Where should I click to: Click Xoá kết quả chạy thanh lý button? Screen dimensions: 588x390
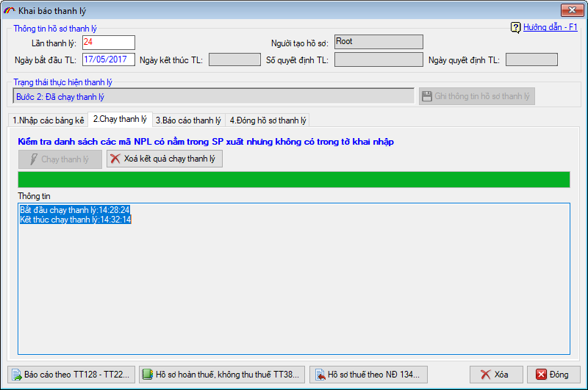point(165,159)
